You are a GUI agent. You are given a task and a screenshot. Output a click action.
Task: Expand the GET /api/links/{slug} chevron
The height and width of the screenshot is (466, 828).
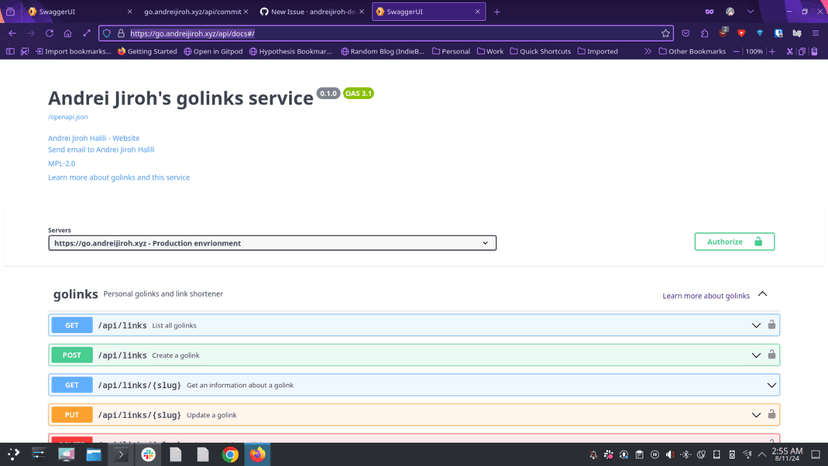[x=771, y=385]
